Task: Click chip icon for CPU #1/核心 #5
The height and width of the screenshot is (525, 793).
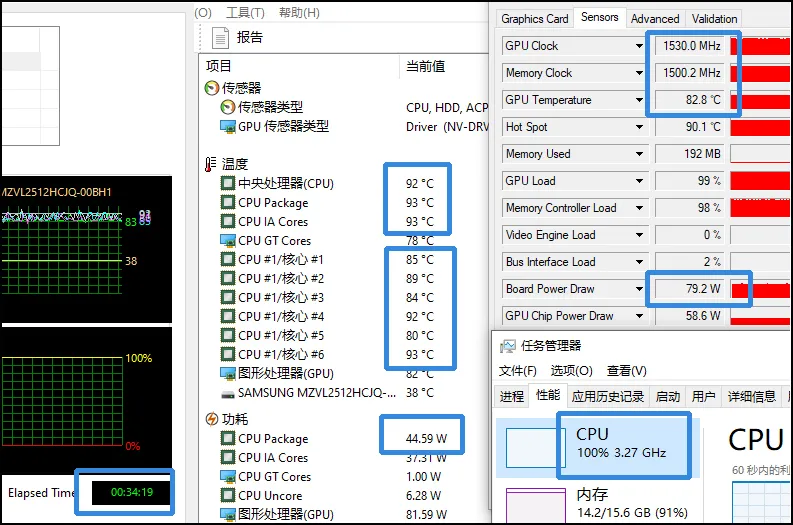Action: click(x=228, y=335)
